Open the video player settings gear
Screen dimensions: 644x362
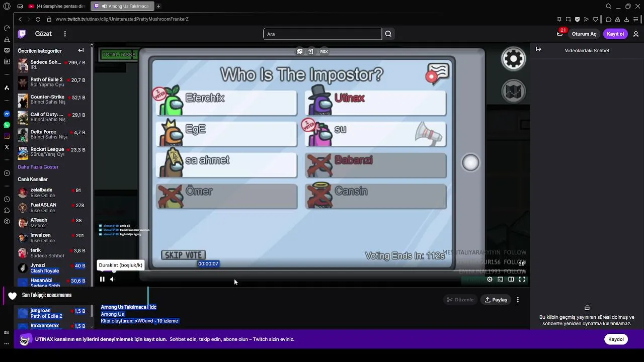[x=490, y=279]
